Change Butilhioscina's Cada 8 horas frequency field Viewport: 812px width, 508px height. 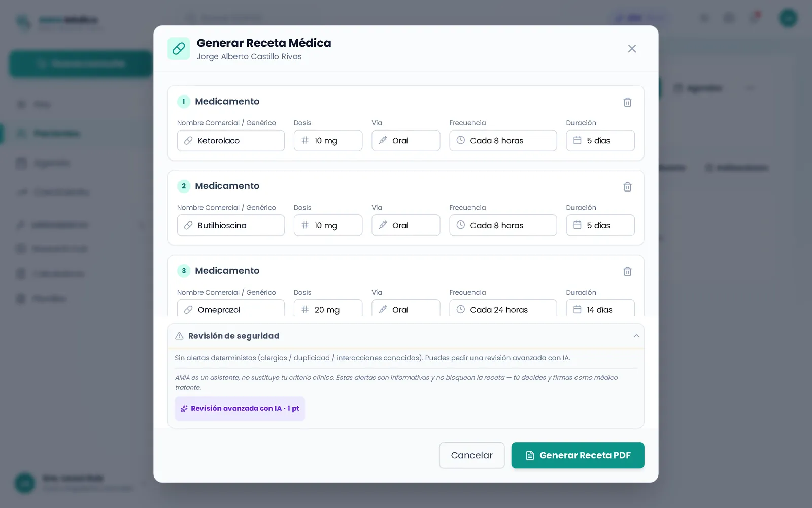[x=503, y=225]
